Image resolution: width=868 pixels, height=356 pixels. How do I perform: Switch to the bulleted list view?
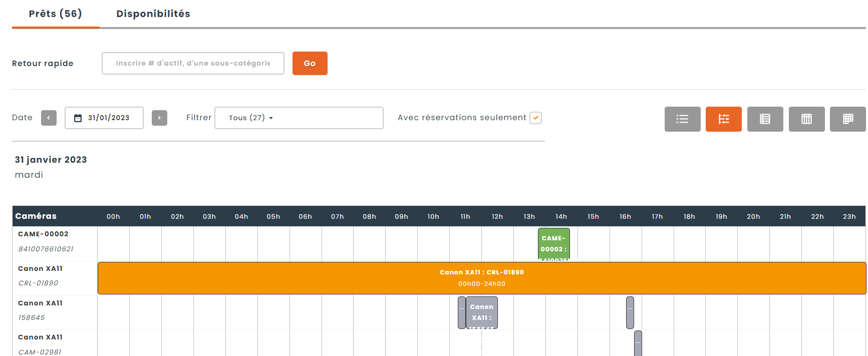pyautogui.click(x=682, y=119)
